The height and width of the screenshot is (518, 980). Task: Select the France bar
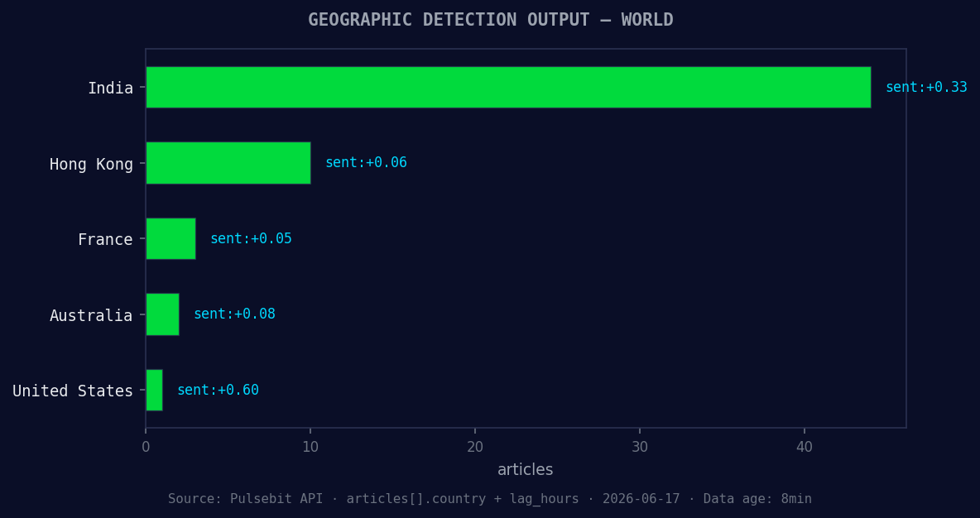pyautogui.click(x=171, y=238)
